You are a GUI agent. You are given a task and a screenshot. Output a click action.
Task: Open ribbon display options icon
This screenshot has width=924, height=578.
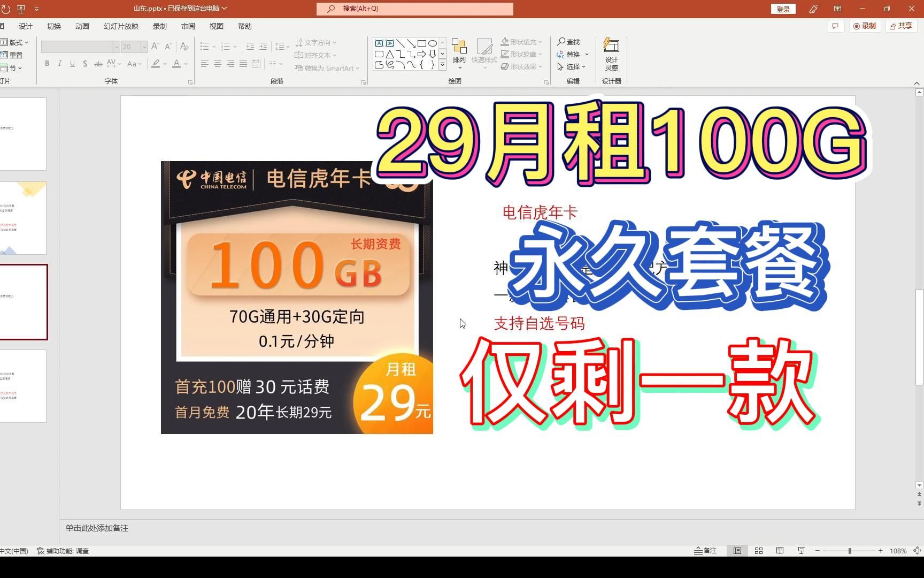point(837,9)
